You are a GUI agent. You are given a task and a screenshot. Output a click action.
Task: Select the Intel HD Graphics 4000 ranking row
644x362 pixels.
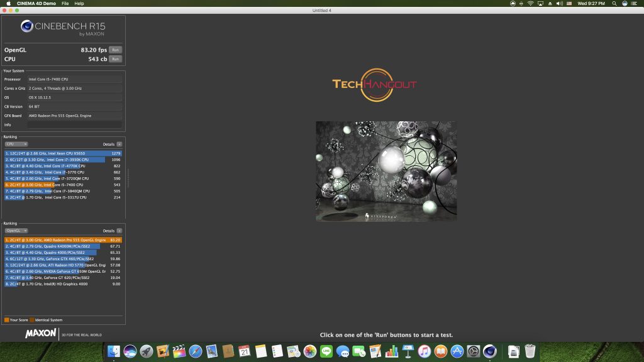(x=63, y=284)
